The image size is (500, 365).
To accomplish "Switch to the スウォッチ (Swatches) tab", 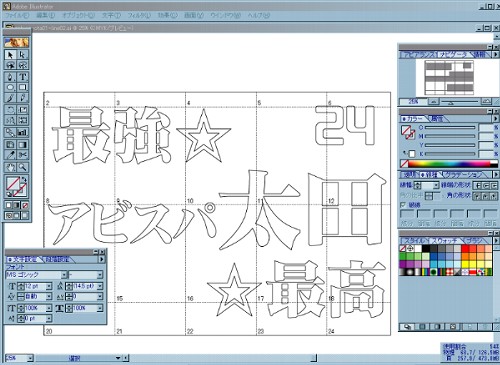I will tap(445, 240).
